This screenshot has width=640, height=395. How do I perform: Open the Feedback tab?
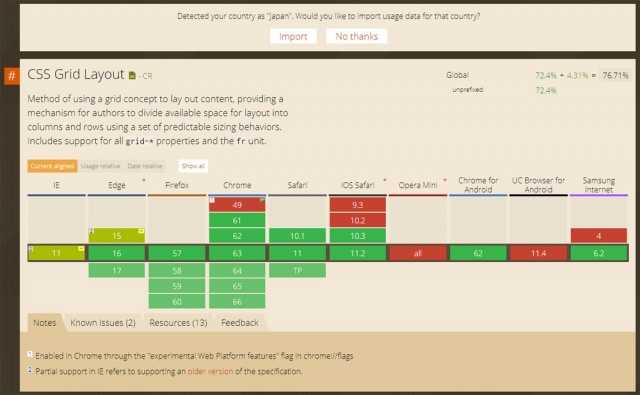pos(240,323)
